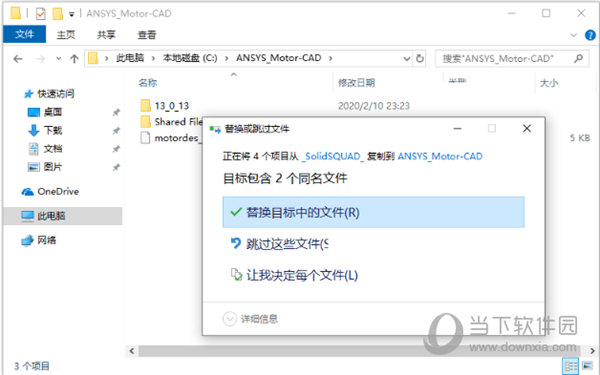This screenshot has height=375, width=600.
Task: Open the 文件 ribbon tab
Action: click(x=24, y=34)
